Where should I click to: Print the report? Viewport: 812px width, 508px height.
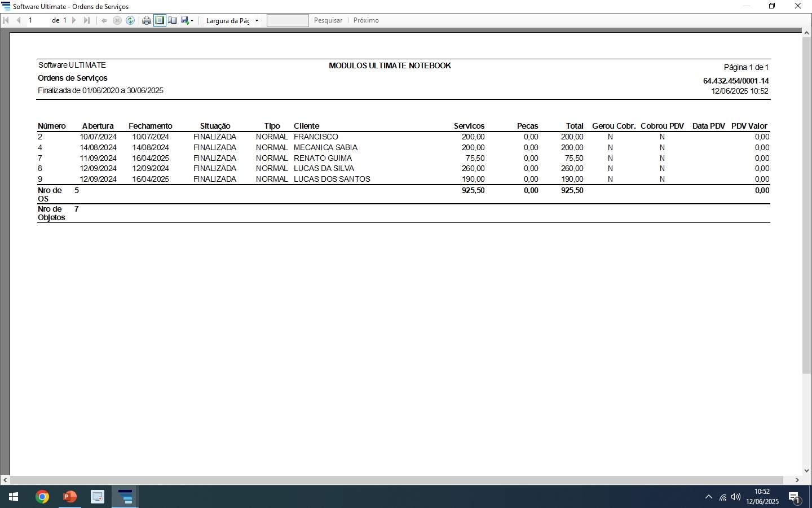(x=147, y=20)
